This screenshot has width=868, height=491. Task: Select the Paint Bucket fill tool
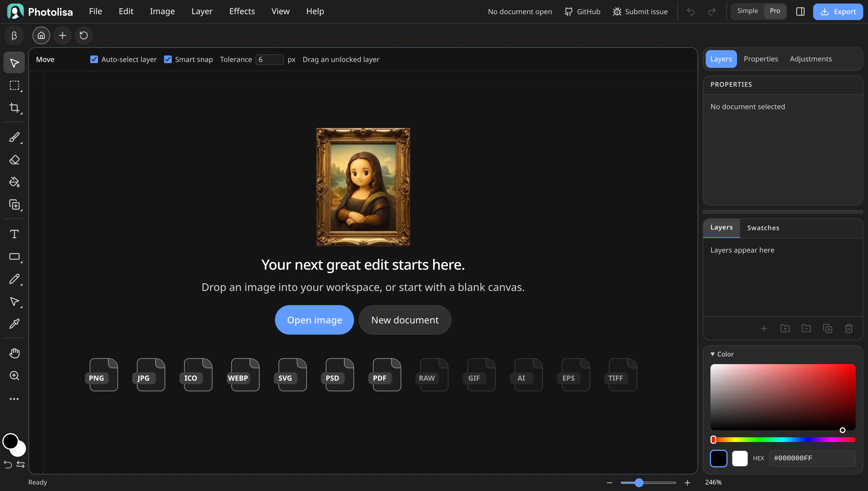pyautogui.click(x=14, y=182)
